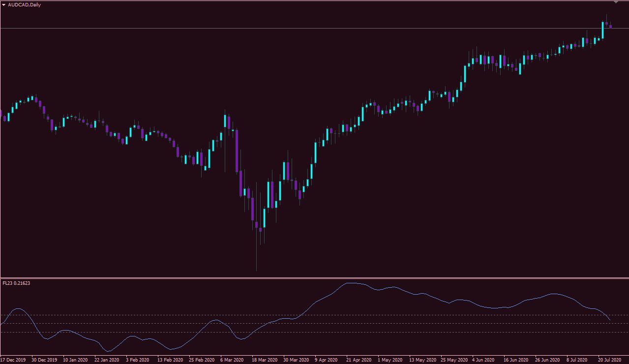Click the 30 Dec 2019 date label
The image size is (629, 364).
pos(45,360)
